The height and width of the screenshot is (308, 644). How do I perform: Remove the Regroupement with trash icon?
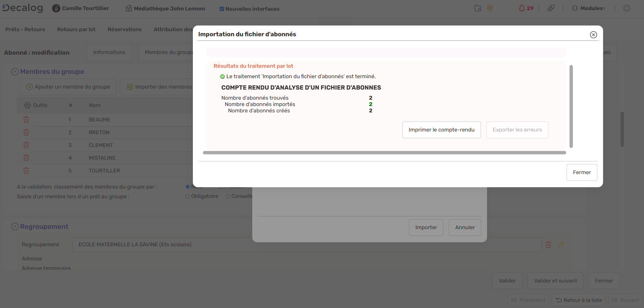click(x=548, y=245)
